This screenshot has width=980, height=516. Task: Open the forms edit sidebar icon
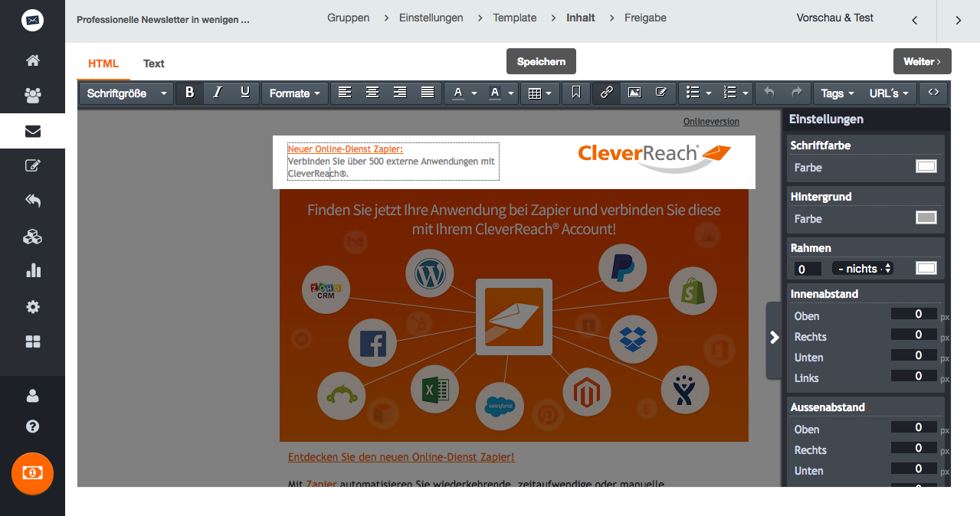pyautogui.click(x=32, y=165)
